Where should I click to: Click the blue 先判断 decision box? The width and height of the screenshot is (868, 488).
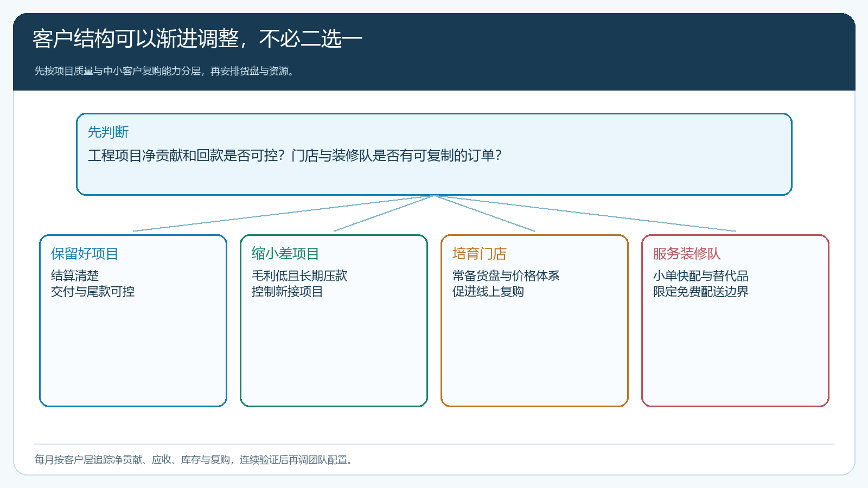(x=434, y=154)
